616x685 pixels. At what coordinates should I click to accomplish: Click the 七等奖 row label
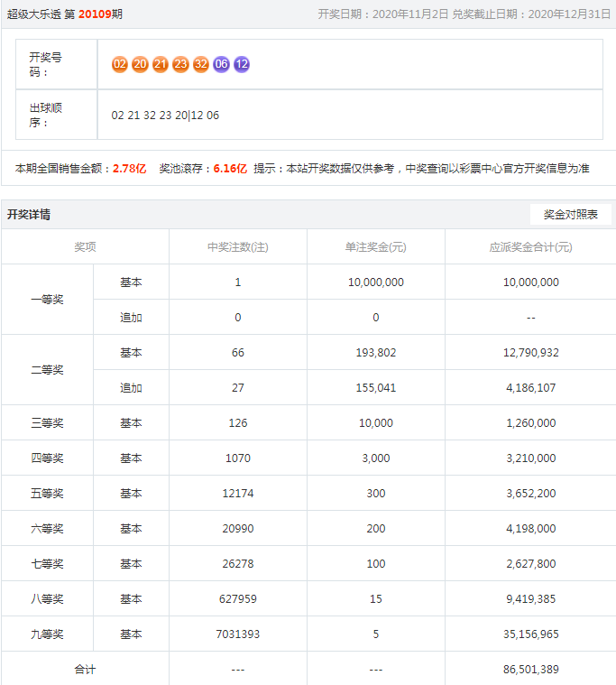coord(47,564)
